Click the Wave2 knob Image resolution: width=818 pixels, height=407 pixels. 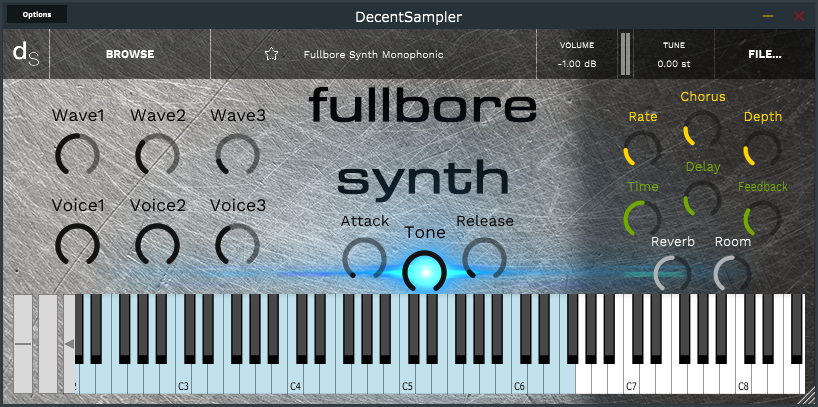158,154
